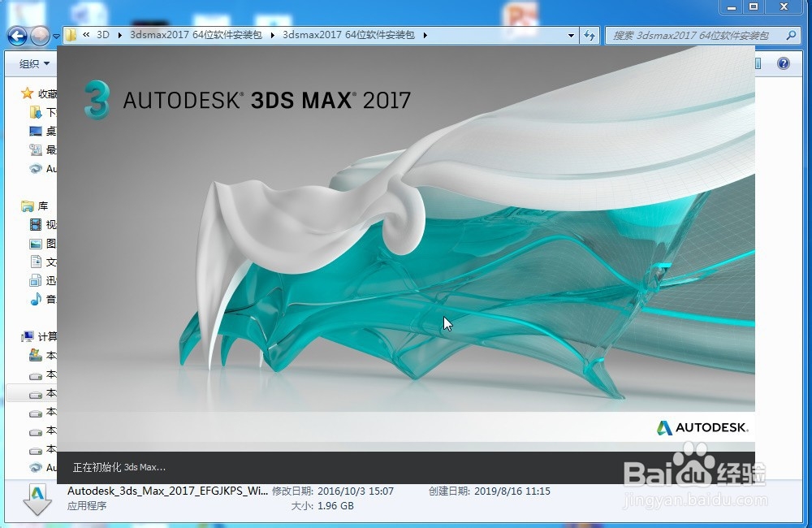Open the pictures library icon

click(x=36, y=244)
